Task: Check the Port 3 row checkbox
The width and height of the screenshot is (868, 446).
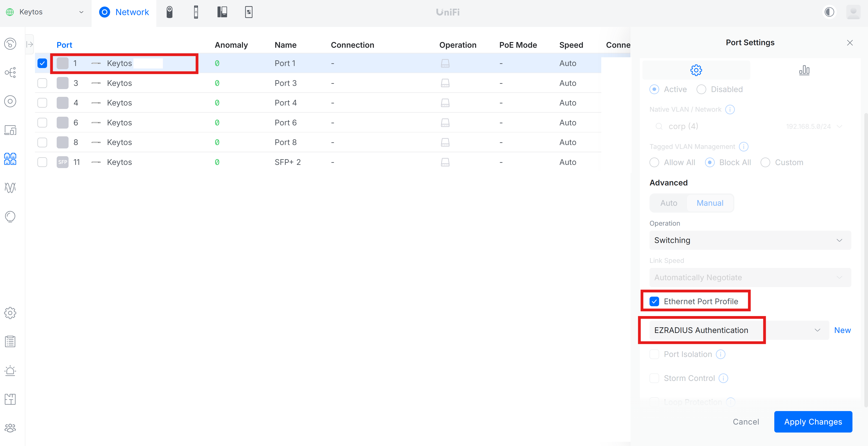Action: (42, 83)
